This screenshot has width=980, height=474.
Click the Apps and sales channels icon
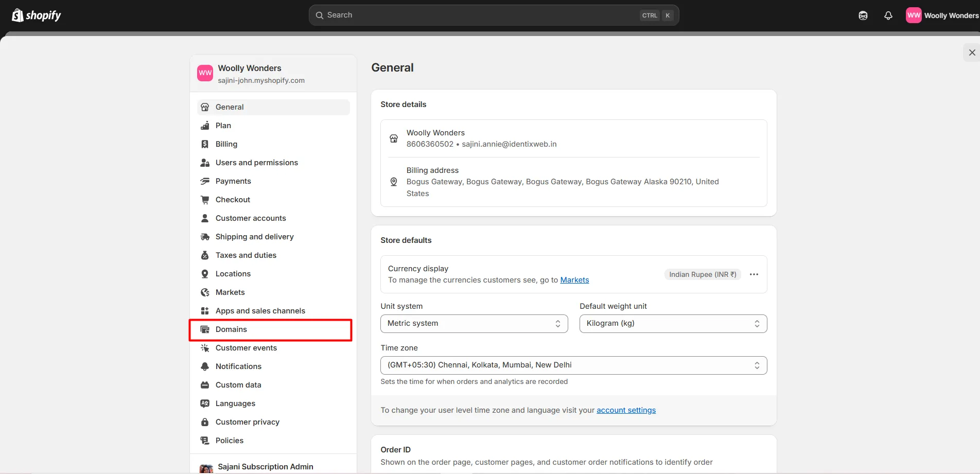(x=205, y=311)
